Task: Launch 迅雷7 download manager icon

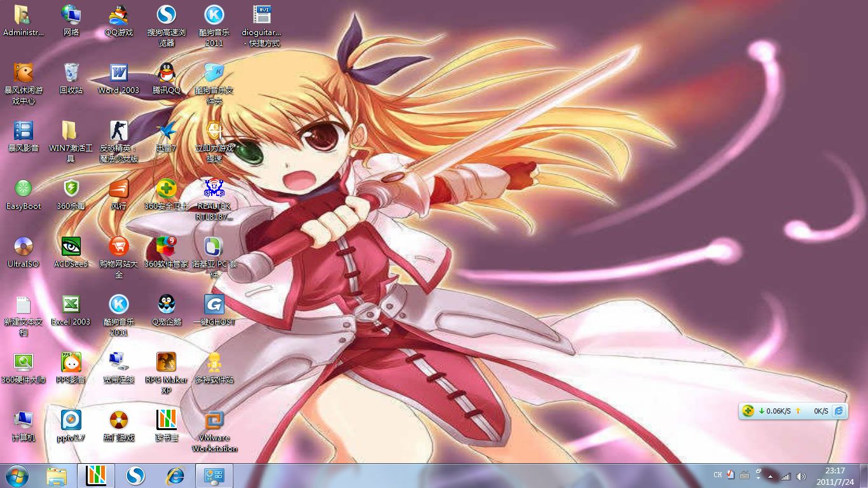Action: (x=167, y=136)
